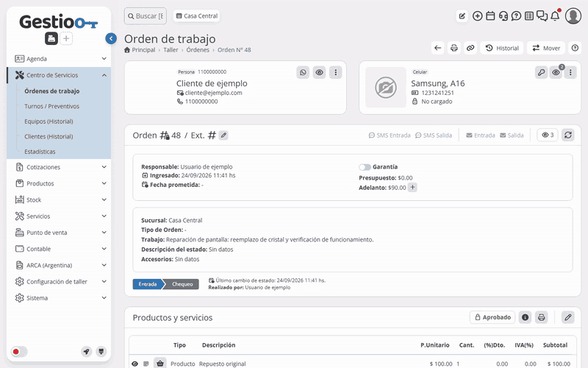The width and height of the screenshot is (588, 368).
Task: Open the help icon beside Mover
Action: [575, 48]
